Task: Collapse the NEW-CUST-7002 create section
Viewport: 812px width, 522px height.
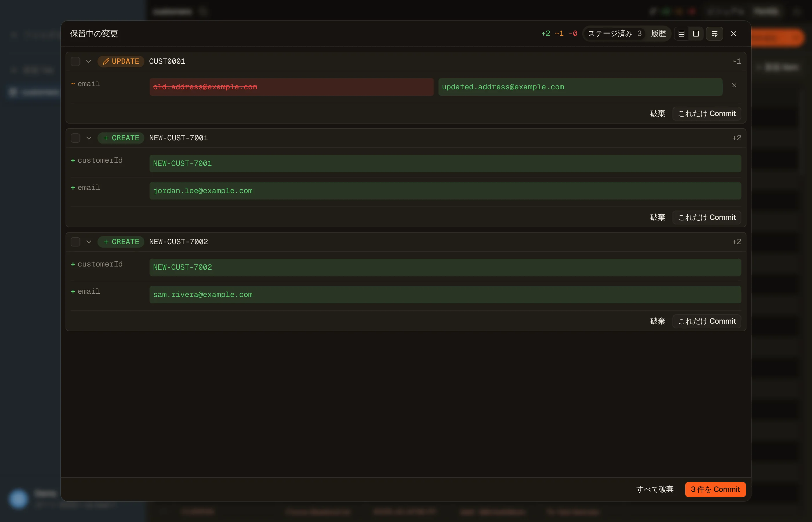Action: (x=89, y=242)
